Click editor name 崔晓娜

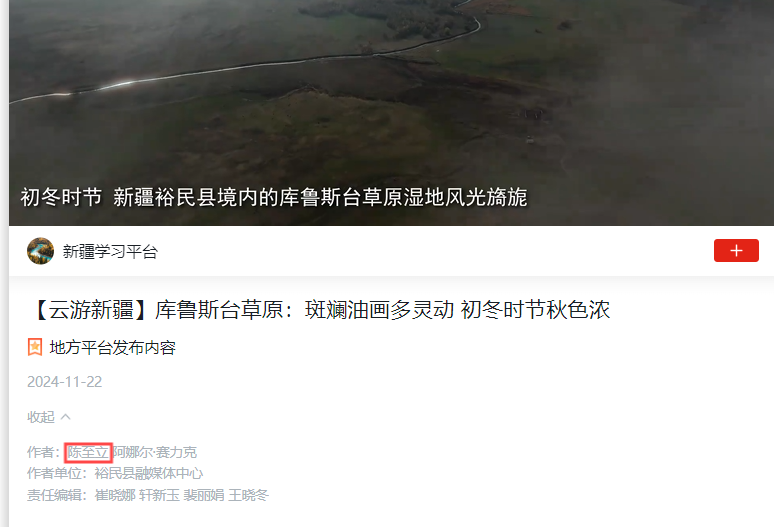115,494
